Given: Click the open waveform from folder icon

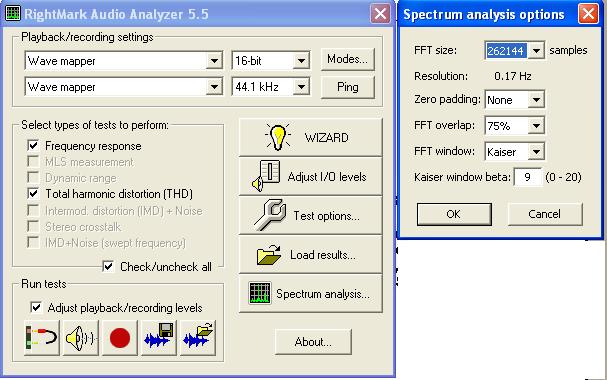Looking at the screenshot, I should point(198,337).
